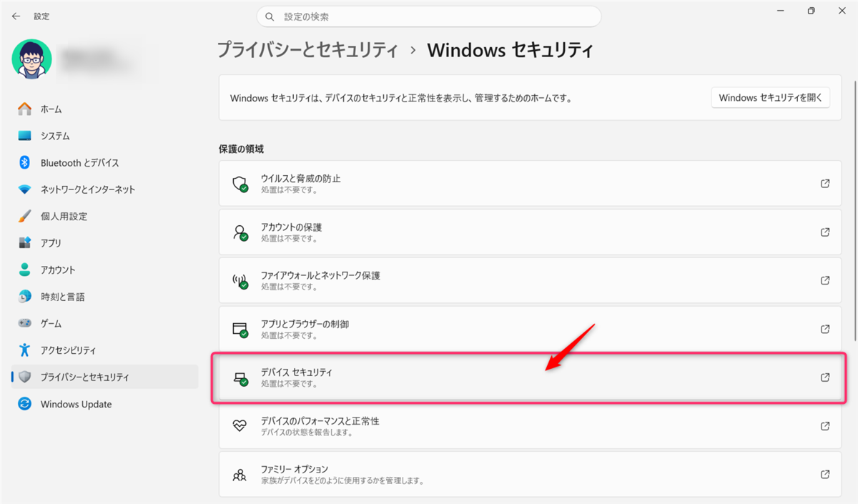
Task: Open ファミリー オプション
Action: tap(530, 474)
